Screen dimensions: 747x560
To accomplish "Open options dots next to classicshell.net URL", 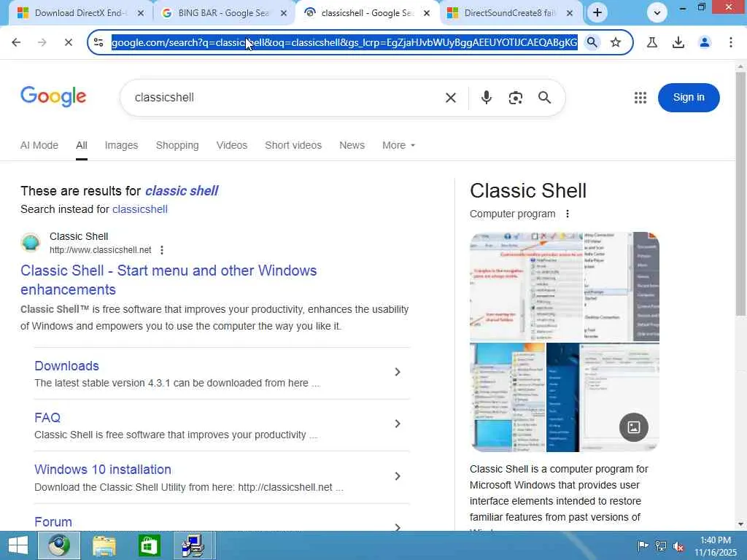I will coord(162,250).
